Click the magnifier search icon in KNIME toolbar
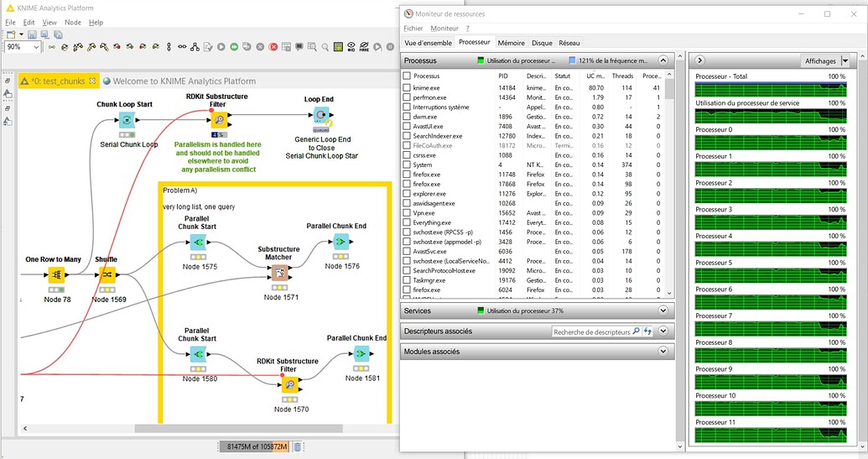The height and width of the screenshot is (459, 868). pyautogui.click(x=325, y=47)
